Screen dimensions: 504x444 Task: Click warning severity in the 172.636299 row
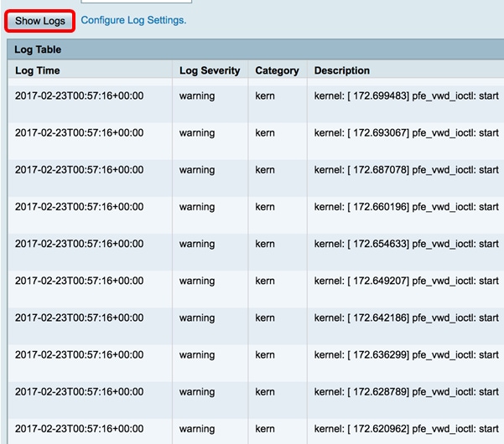tap(197, 355)
